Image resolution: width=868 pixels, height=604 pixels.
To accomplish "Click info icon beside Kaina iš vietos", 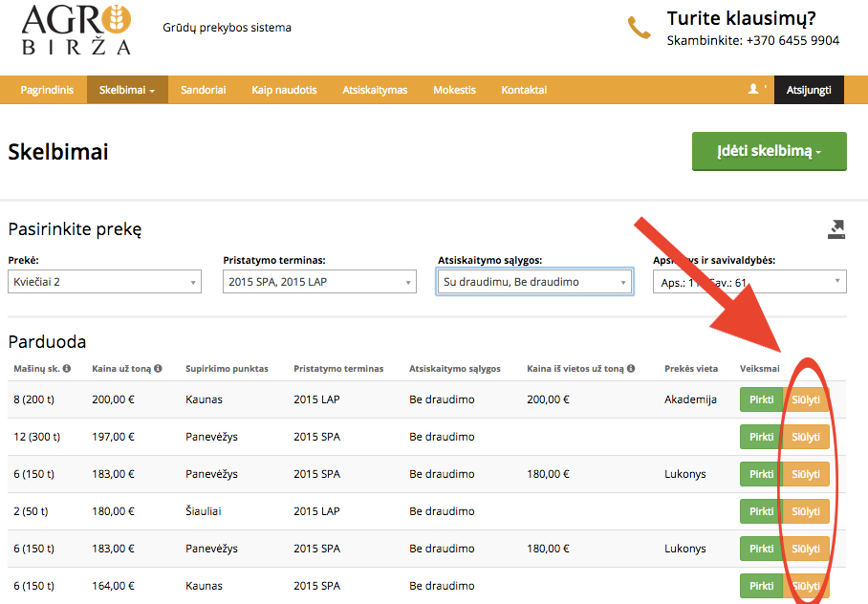I will pos(631,369).
